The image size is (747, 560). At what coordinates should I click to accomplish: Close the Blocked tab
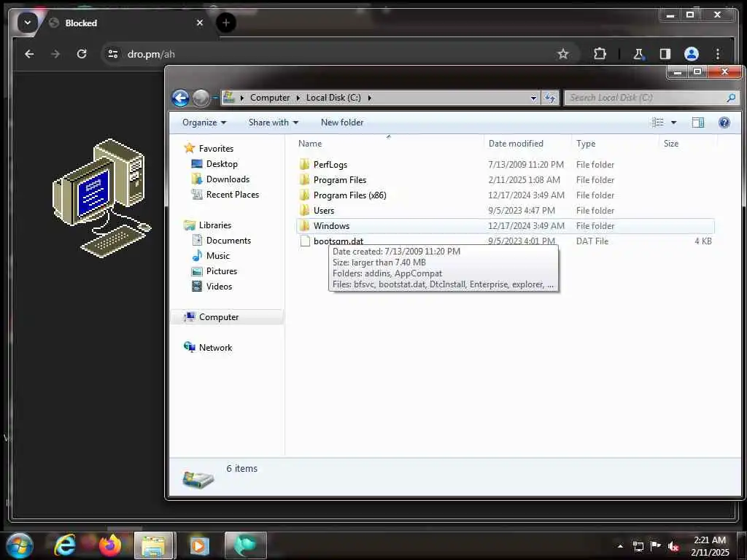click(200, 23)
